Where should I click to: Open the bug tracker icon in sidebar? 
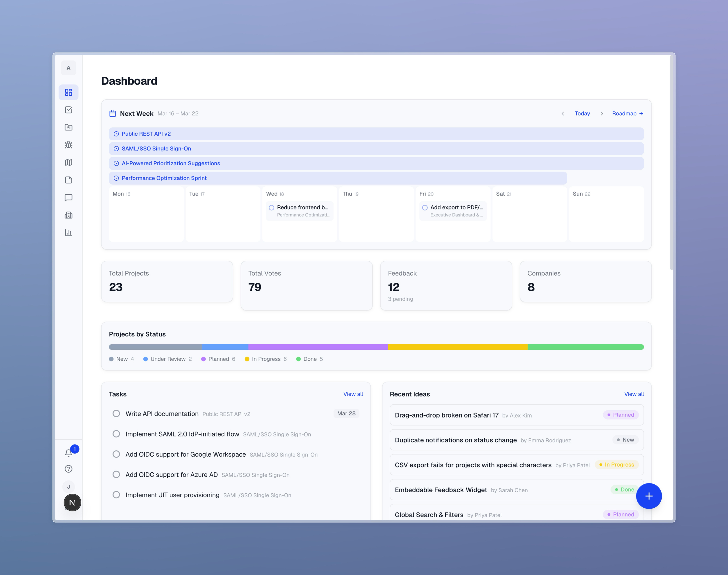click(68, 145)
